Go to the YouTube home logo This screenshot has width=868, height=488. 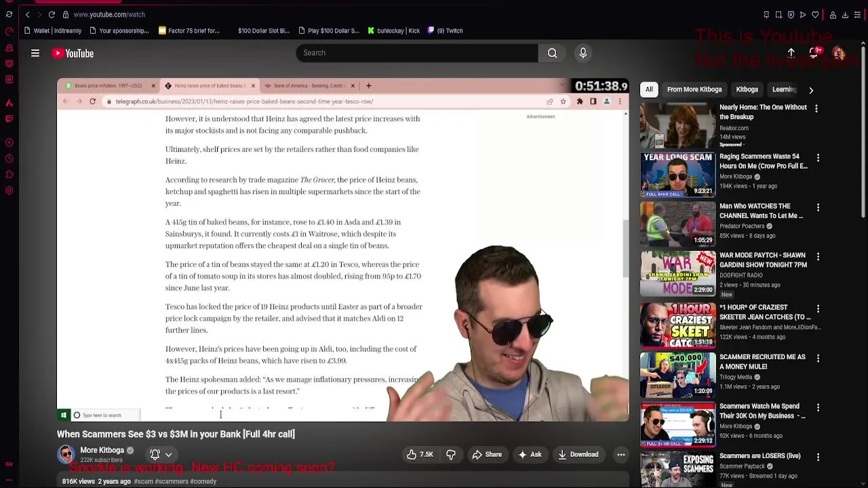[73, 53]
